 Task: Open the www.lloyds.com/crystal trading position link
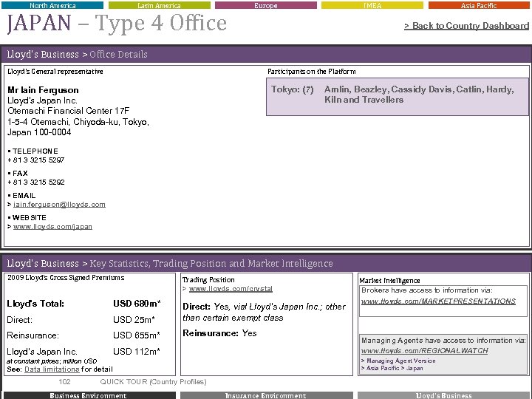point(231,288)
